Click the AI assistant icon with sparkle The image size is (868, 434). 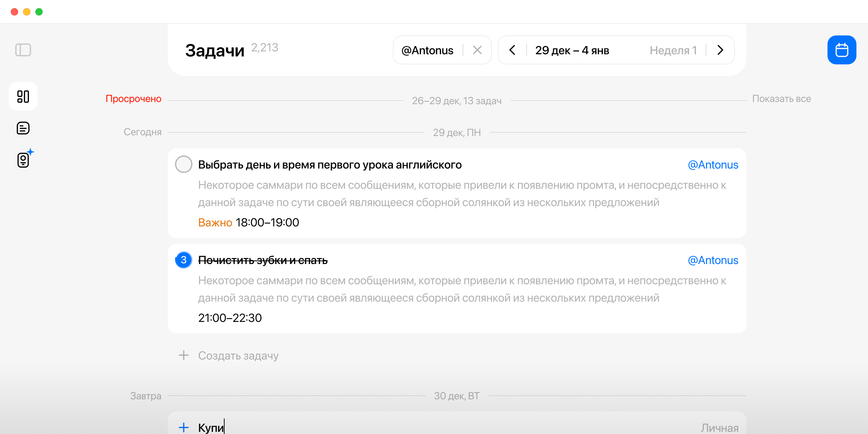23,160
